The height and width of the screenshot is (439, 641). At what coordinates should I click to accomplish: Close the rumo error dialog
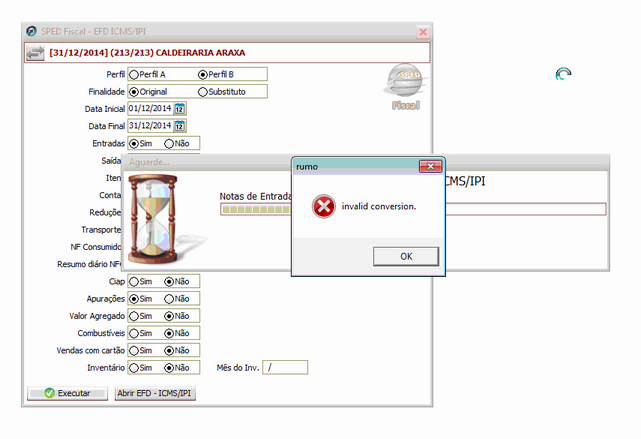(x=430, y=166)
